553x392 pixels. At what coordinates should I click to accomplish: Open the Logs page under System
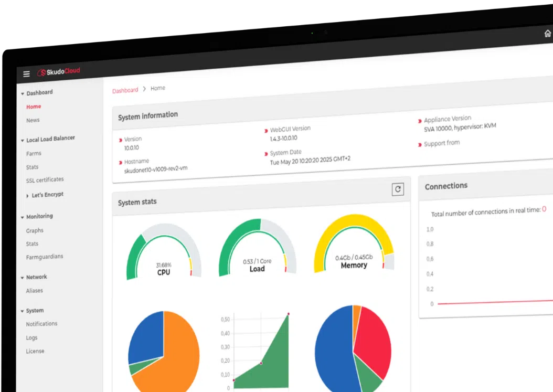click(x=32, y=338)
